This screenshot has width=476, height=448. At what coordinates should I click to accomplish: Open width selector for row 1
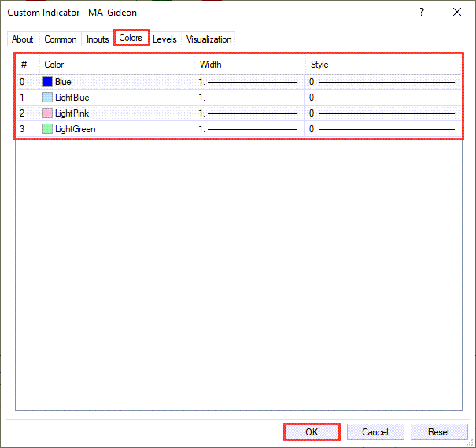coord(249,98)
